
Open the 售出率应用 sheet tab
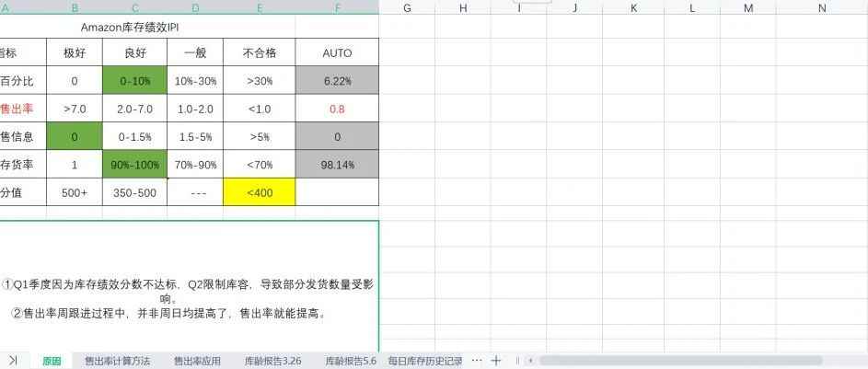pos(197,361)
